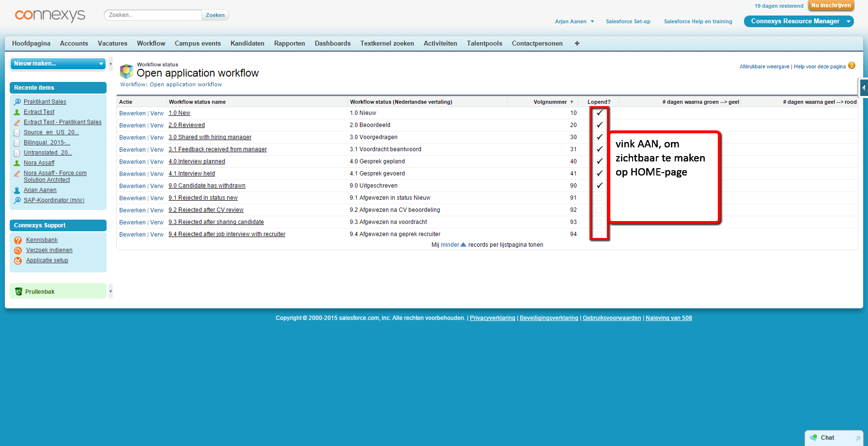Open the Hoofdpagina tab
Screen dimensions: 868x446
31,43
